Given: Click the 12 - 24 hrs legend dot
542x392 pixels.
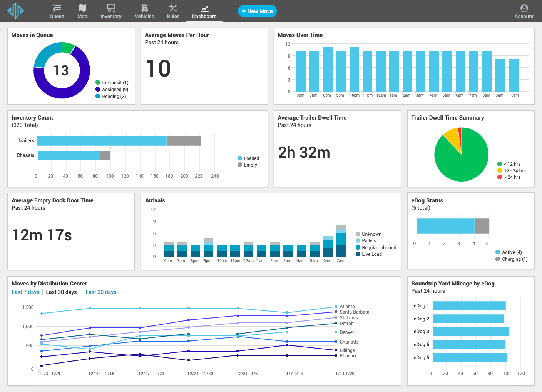Looking at the screenshot, I should click(x=500, y=170).
